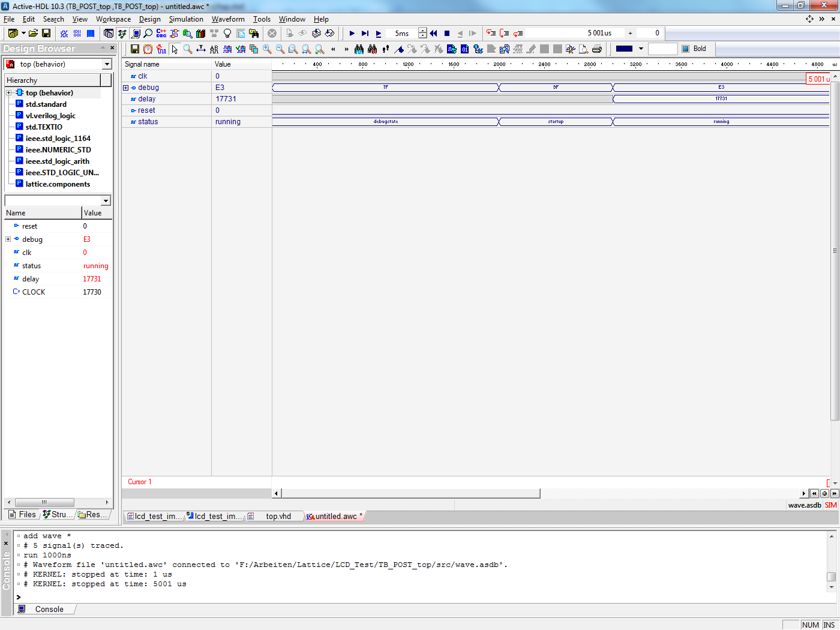This screenshot has height=630, width=840.
Task: Click the new design dropdown arrow
Action: point(23,34)
